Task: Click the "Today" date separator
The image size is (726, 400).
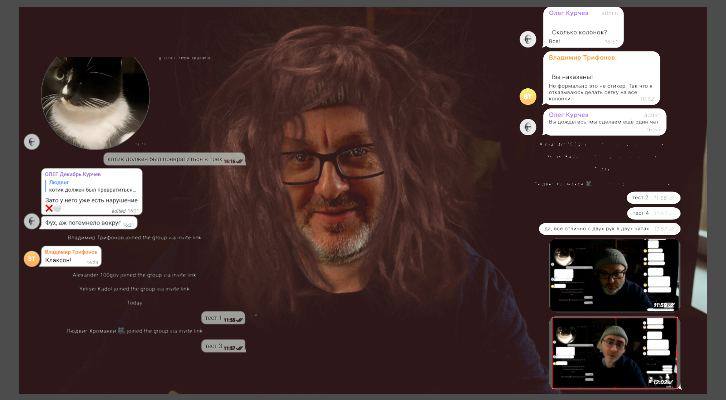Action: (x=135, y=303)
